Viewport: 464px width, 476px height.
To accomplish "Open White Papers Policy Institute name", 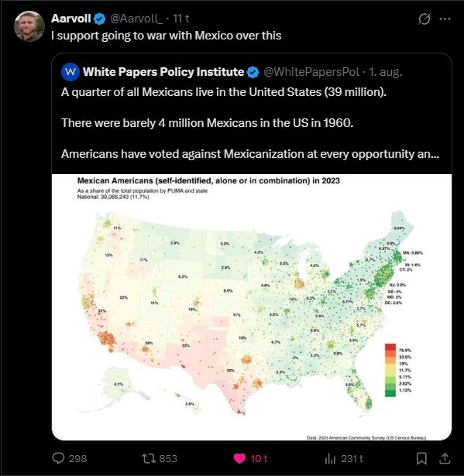I will coord(163,72).
